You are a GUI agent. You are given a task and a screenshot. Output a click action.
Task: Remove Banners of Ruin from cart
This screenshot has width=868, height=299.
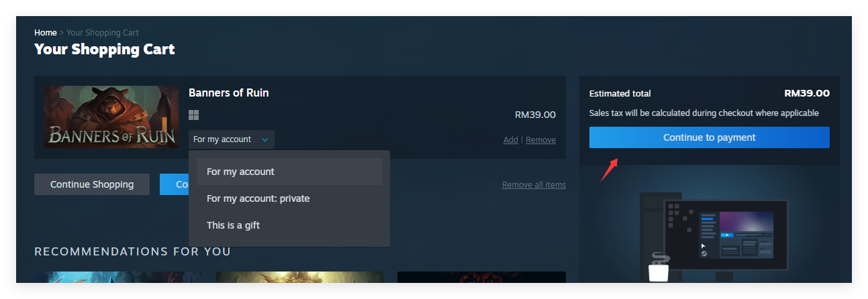pyautogui.click(x=540, y=140)
